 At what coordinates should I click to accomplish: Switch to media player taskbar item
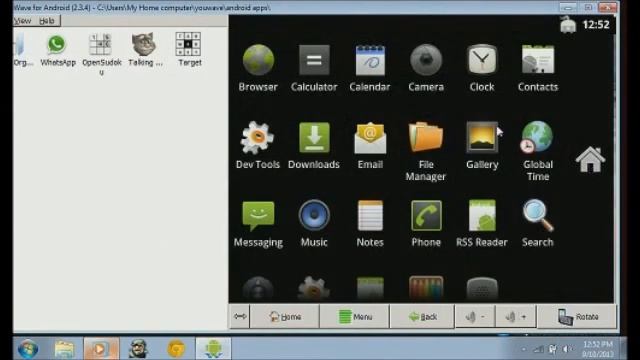[101, 349]
